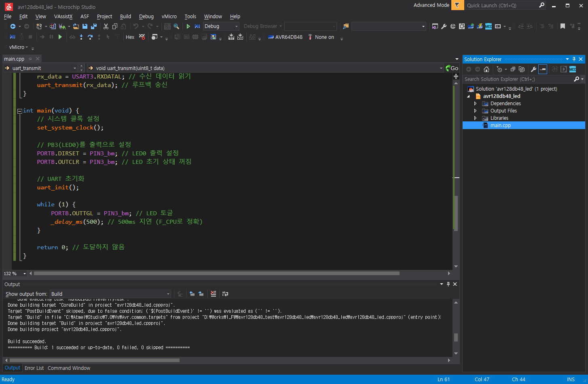The width and height of the screenshot is (588, 384).
Task: Expand the Output Files folder node
Action: (x=476, y=111)
